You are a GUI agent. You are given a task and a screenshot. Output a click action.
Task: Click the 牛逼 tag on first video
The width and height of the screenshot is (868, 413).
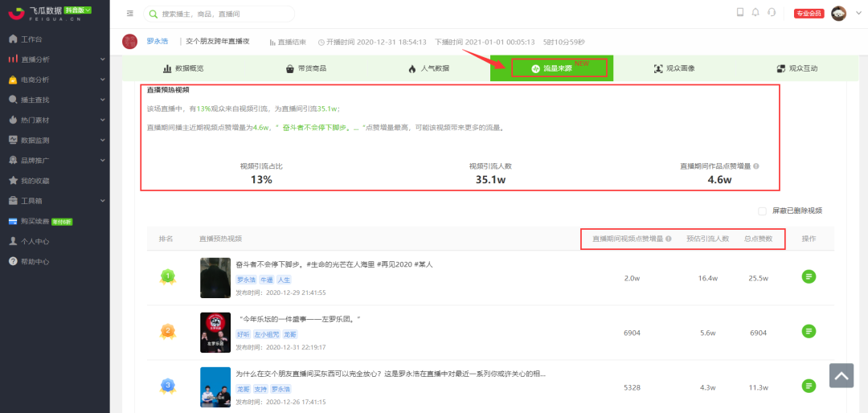(x=267, y=280)
